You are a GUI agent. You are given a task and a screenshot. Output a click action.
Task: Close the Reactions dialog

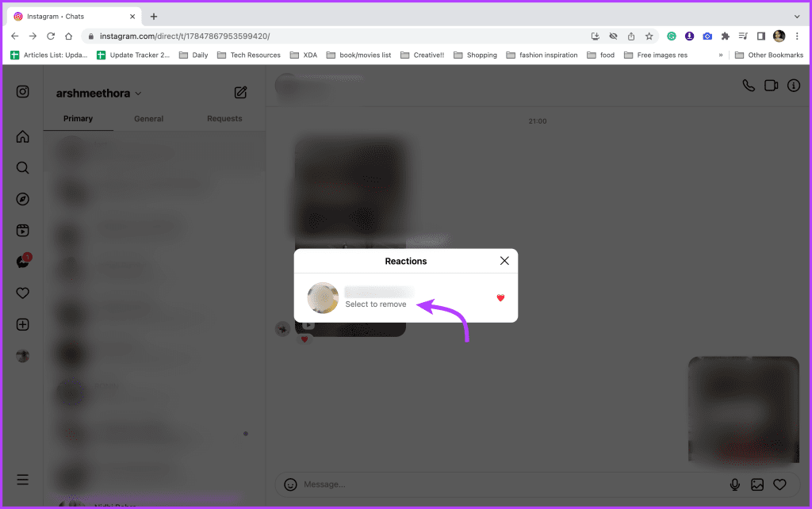tap(504, 261)
